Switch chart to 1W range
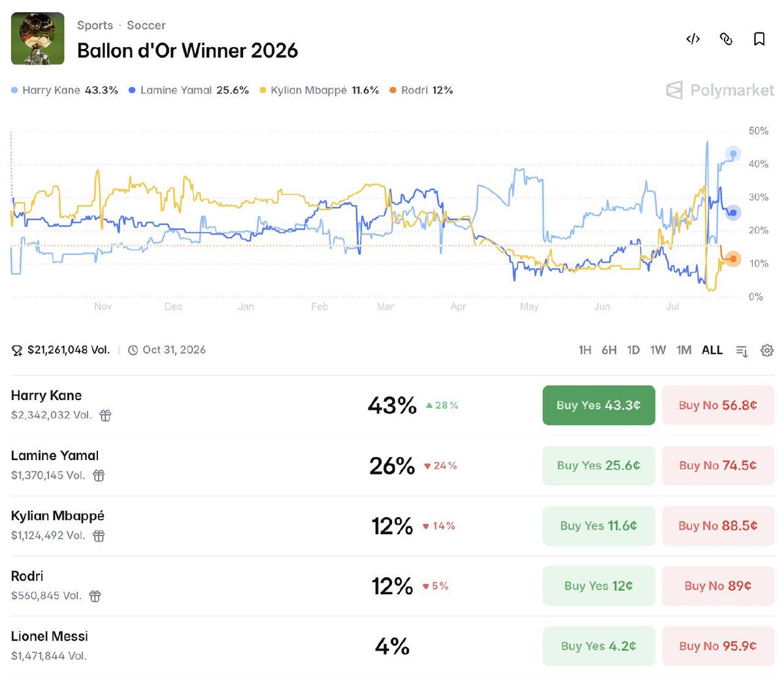 coord(658,350)
